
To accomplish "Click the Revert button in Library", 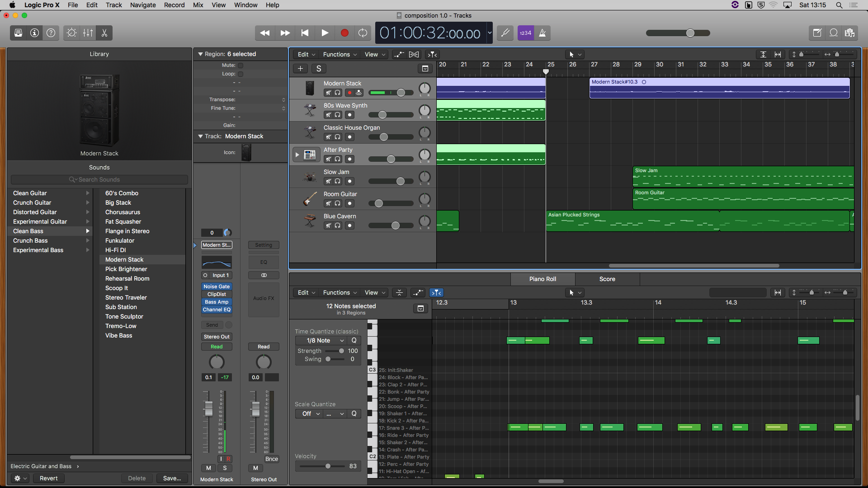I will [x=48, y=479].
